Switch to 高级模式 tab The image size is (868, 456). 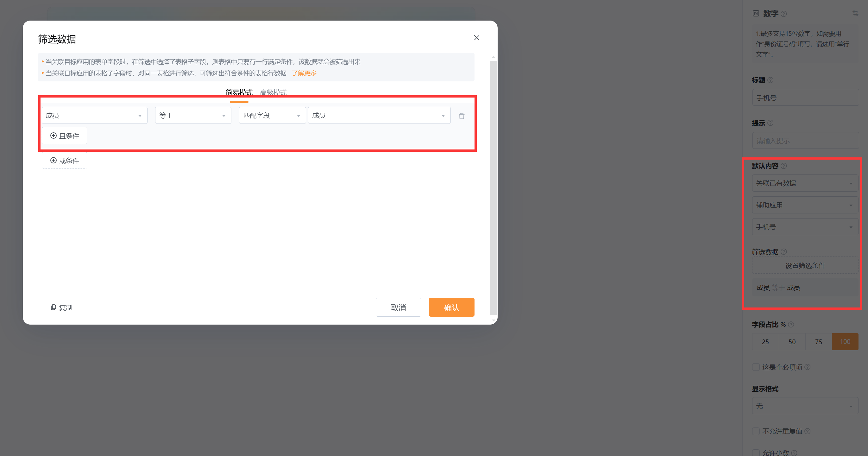click(273, 92)
